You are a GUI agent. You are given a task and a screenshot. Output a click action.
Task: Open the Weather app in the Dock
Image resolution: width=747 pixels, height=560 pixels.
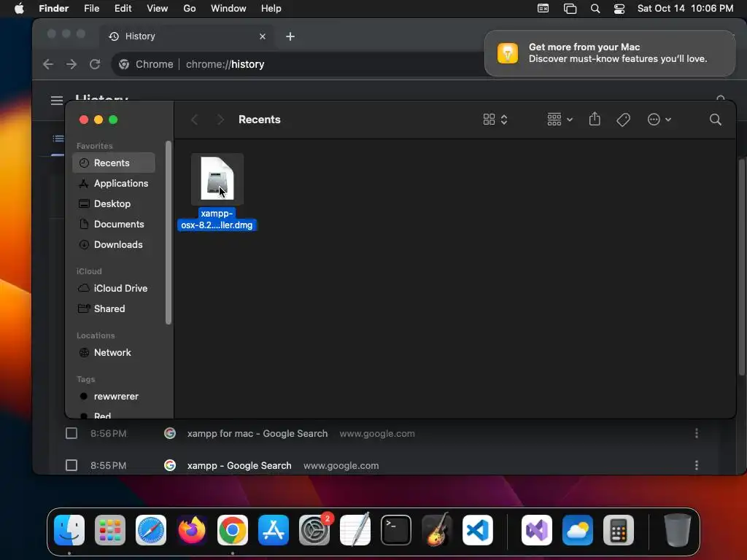578,530
